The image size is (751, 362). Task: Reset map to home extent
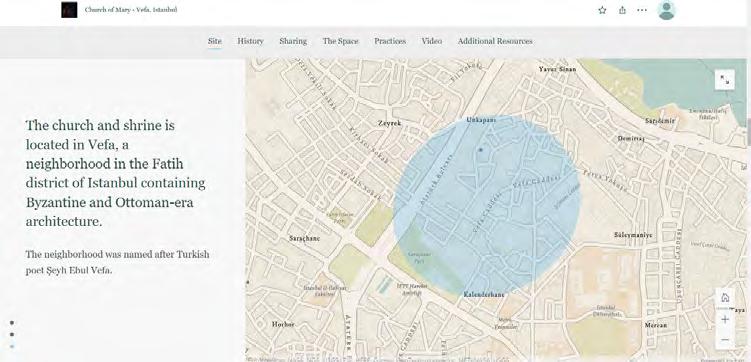tap(725, 298)
